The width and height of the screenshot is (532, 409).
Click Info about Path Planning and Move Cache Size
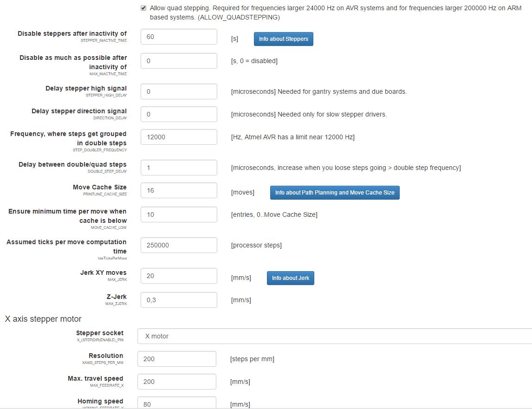coord(334,193)
